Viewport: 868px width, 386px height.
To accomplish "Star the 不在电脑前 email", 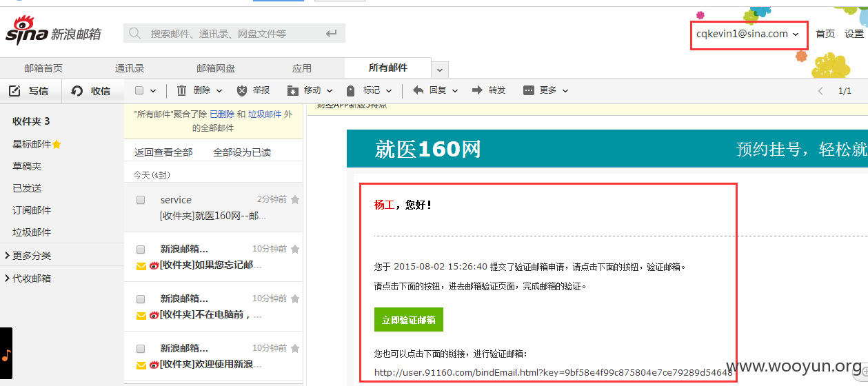I will click(x=295, y=298).
